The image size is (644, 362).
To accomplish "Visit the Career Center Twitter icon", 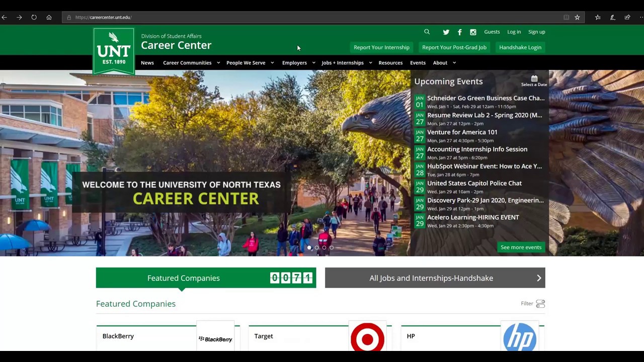I will coord(446,32).
